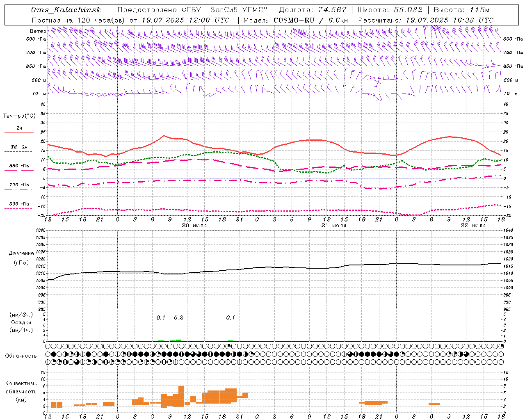Screen dimensions: 525x420
Task: Click "Модель COSMO-RU / 6.6км" text
Action: coord(296,20)
